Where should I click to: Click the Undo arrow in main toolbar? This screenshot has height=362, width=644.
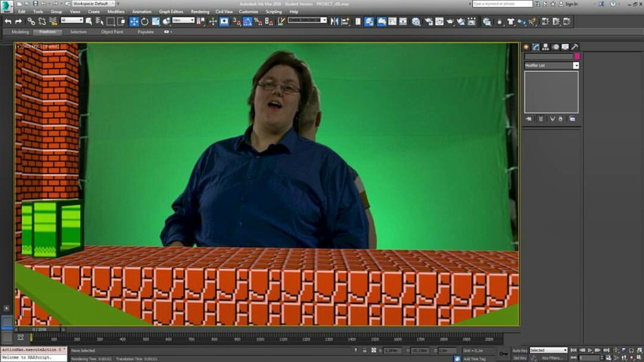click(x=8, y=21)
